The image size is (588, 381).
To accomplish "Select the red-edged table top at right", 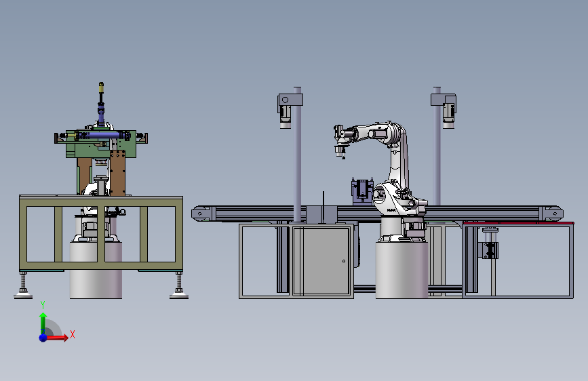I will point(517,223).
